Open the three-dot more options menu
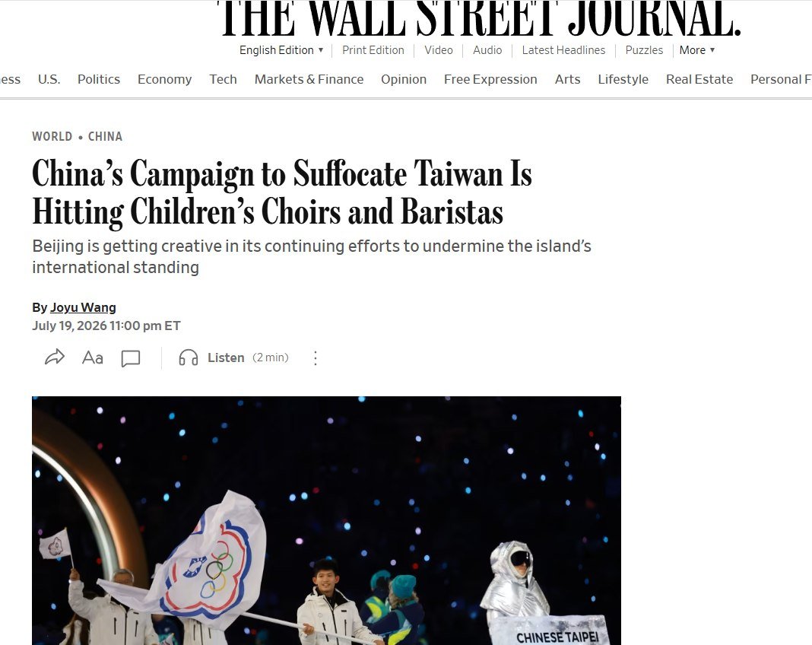 (316, 358)
